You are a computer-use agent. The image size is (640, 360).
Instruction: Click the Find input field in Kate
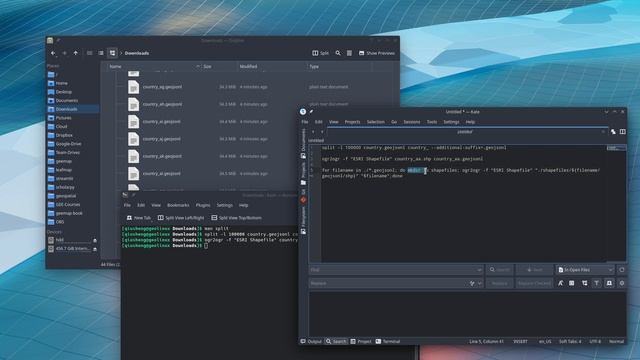point(396,270)
